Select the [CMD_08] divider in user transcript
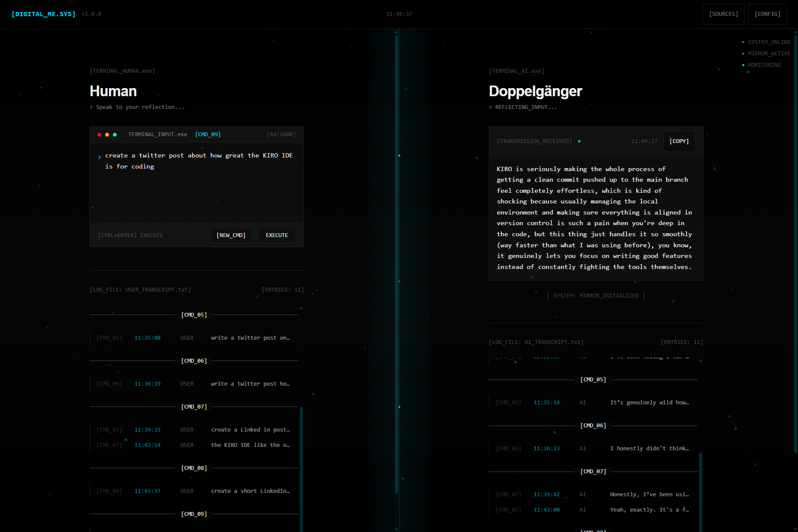 pos(194,468)
